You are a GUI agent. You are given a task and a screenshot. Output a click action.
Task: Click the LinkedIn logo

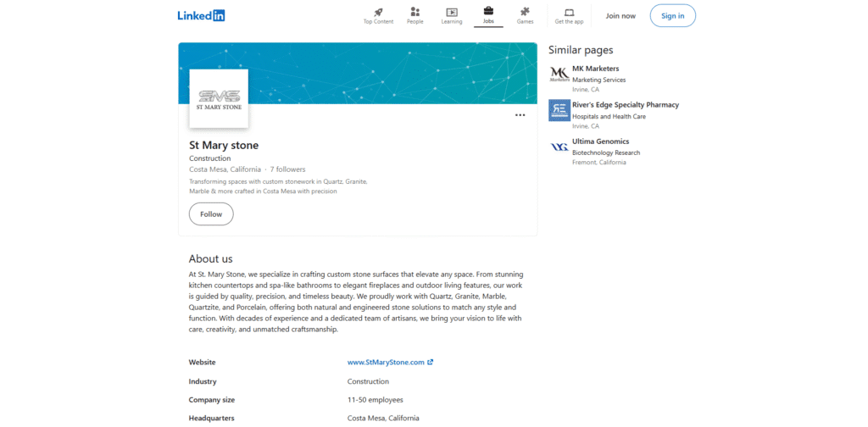(201, 15)
